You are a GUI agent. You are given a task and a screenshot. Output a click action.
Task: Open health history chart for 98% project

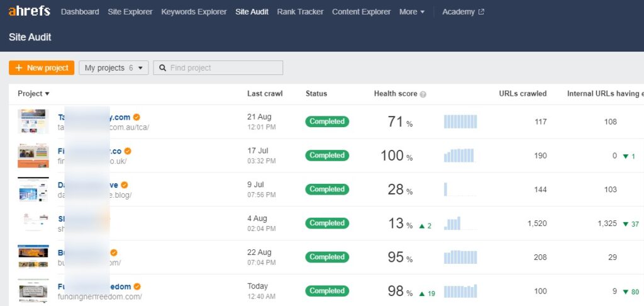(460, 291)
